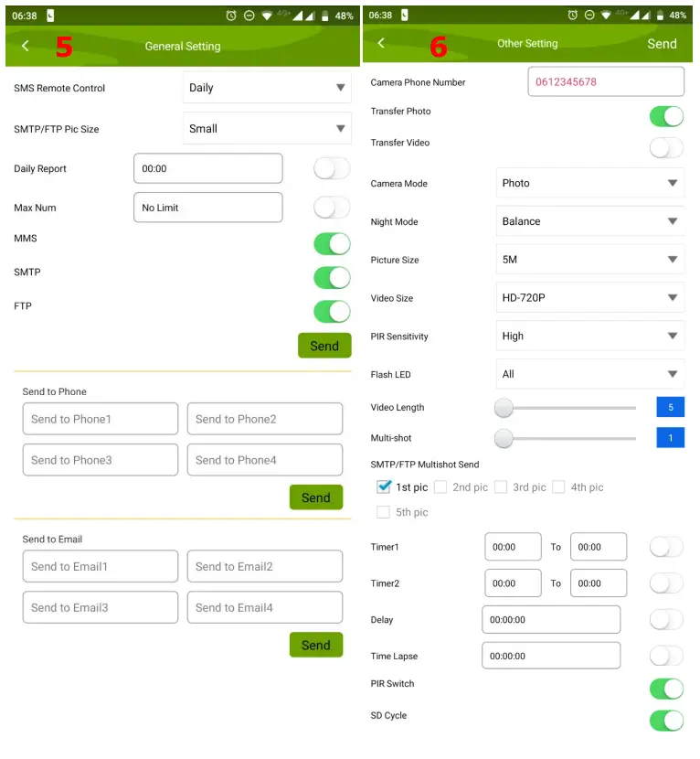The height and width of the screenshot is (759, 700).
Task: Open SMTP/FTP Pic Size dropdown
Action: (x=267, y=129)
